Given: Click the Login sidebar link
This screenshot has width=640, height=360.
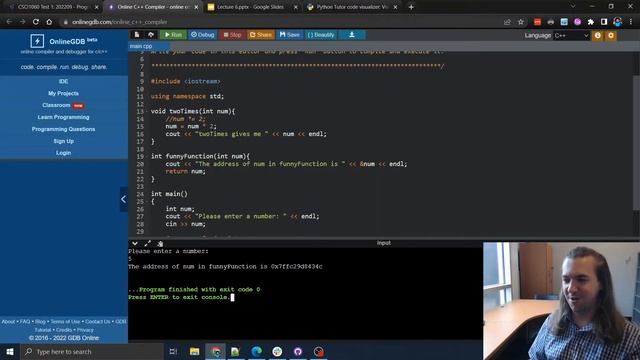Looking at the screenshot, I should 63,153.
